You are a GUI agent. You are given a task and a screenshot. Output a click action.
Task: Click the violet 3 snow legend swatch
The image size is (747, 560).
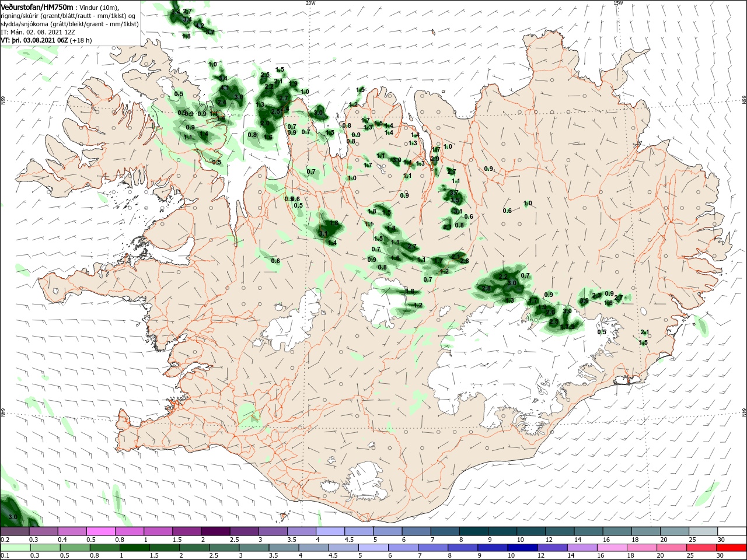273,531
